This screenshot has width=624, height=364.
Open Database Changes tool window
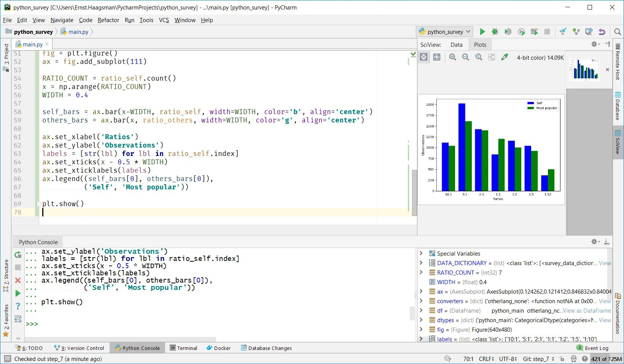(x=266, y=348)
